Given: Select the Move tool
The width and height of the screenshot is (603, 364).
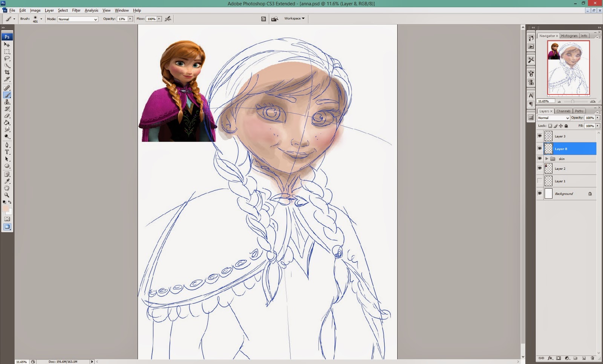Looking at the screenshot, I should pos(7,44).
